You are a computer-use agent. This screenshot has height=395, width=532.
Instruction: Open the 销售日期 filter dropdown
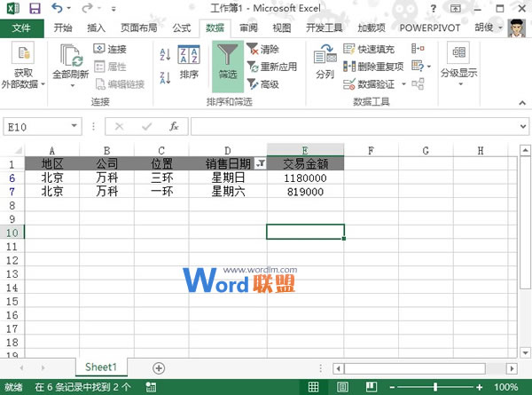[261, 163]
